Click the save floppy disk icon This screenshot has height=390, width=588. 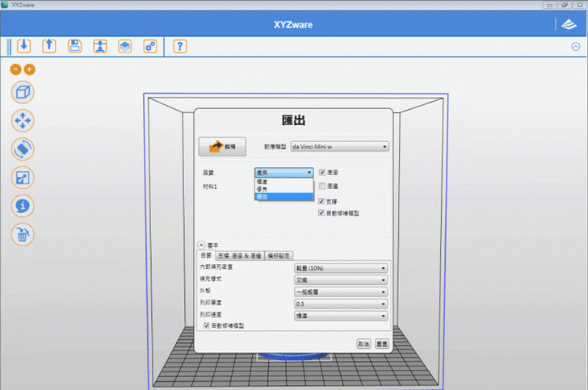point(74,46)
